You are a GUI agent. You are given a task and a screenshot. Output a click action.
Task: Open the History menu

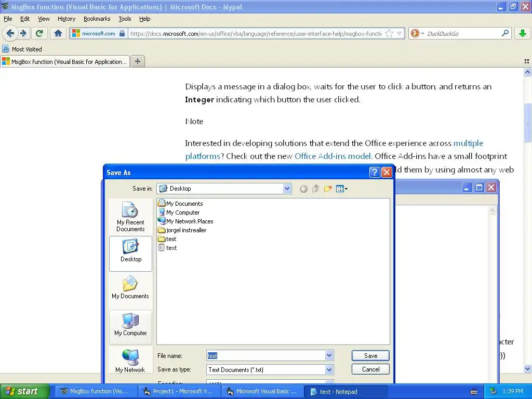coord(66,19)
